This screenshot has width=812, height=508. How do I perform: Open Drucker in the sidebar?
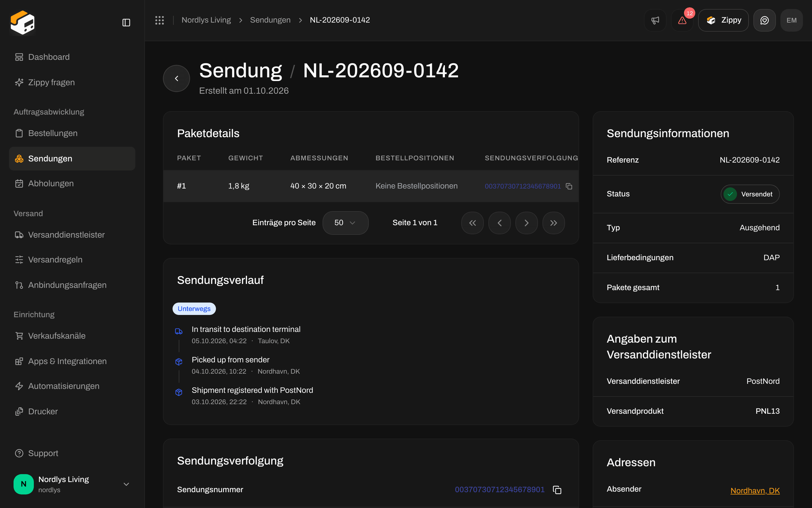[x=72, y=411]
